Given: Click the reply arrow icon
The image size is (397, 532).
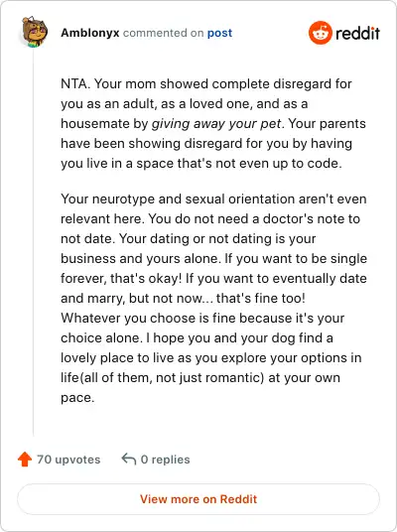Looking at the screenshot, I should [x=129, y=460].
